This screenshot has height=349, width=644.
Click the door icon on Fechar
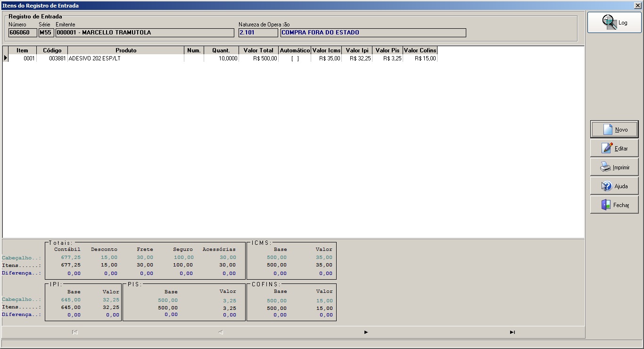tap(606, 205)
